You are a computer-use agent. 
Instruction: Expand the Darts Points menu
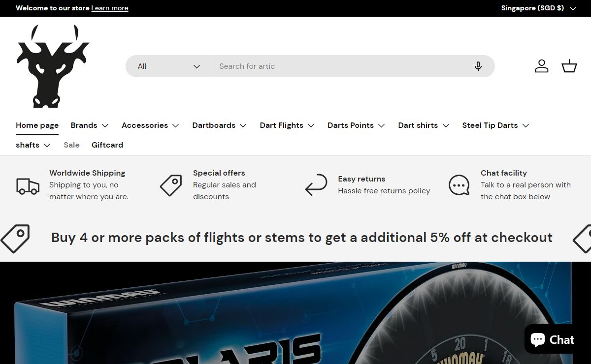pos(357,125)
